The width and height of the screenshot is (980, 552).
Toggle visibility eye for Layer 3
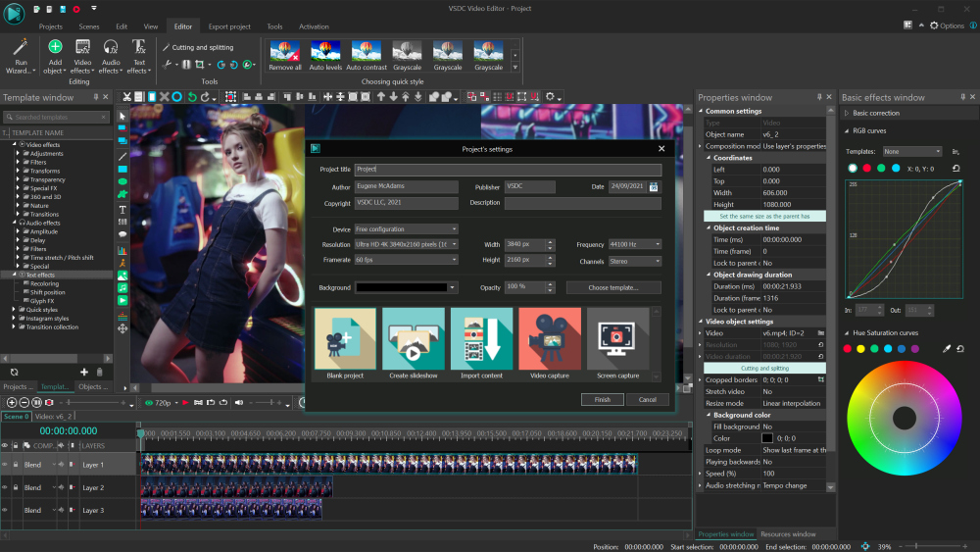[5, 510]
